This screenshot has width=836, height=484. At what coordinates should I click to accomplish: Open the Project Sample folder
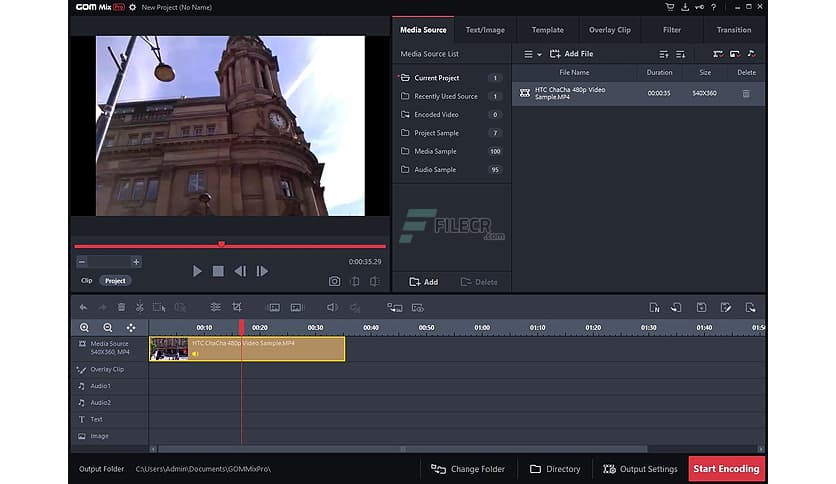point(451,133)
